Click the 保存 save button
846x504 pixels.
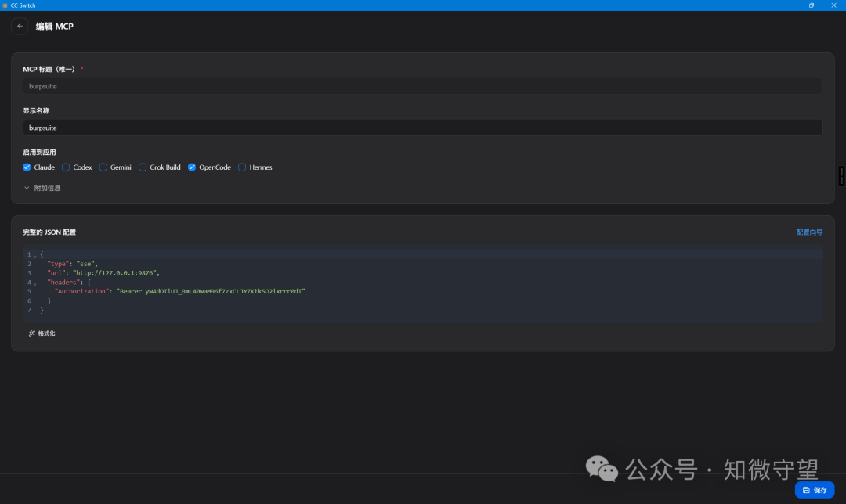(x=815, y=490)
